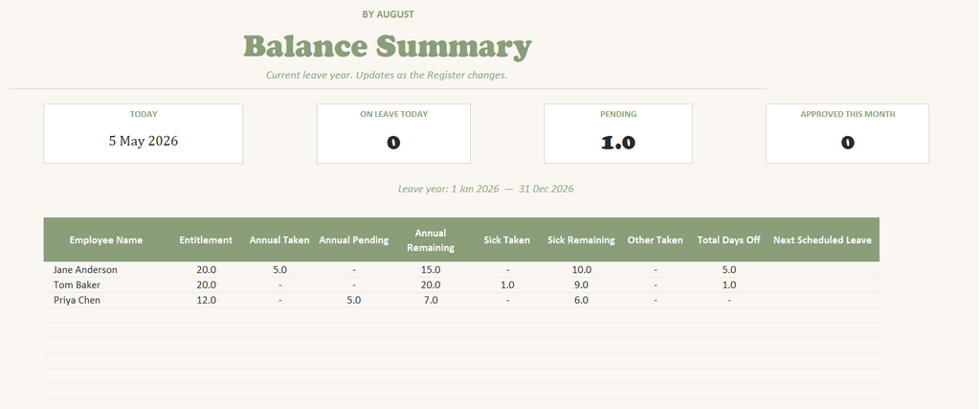
Task: Click Priya Chen's annual remaining 7.0
Action: pos(431,300)
